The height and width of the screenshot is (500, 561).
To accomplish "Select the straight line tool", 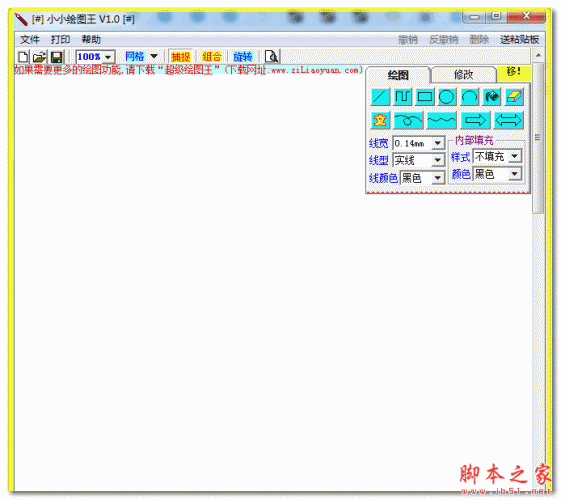I will (x=380, y=97).
